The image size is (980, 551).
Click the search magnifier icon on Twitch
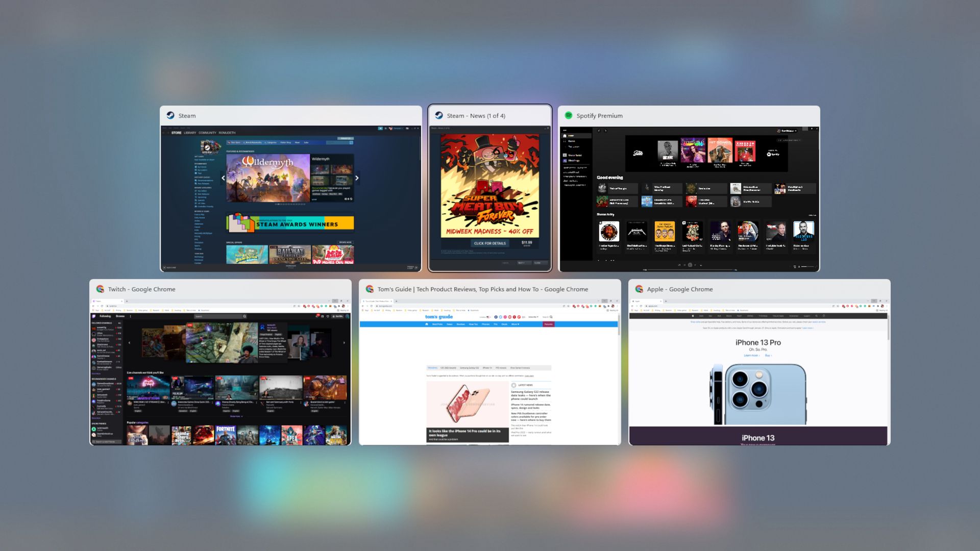244,316
